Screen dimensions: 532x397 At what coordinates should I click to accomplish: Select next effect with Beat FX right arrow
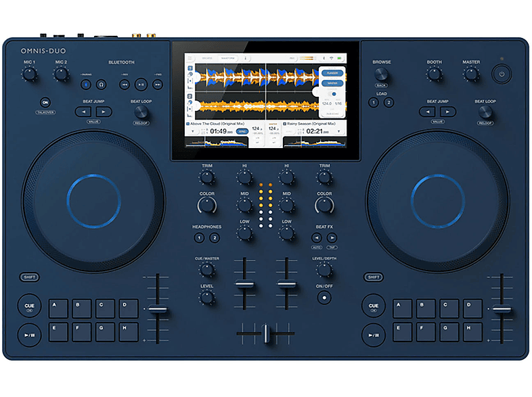[332, 237]
